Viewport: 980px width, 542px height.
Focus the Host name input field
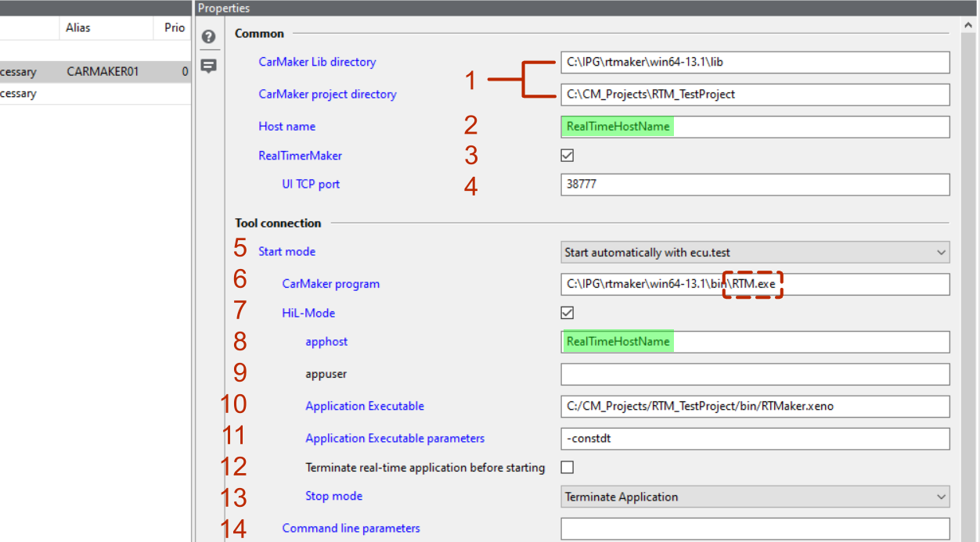755,127
